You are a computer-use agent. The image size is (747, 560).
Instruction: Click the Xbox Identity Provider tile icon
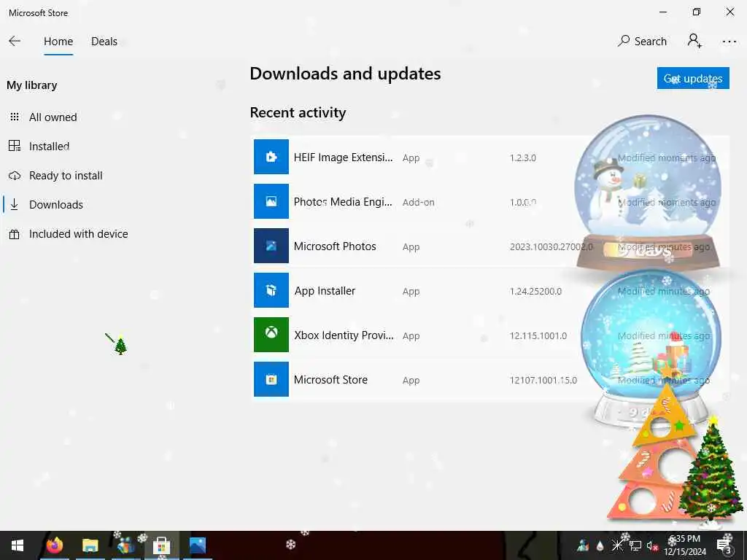[271, 335]
